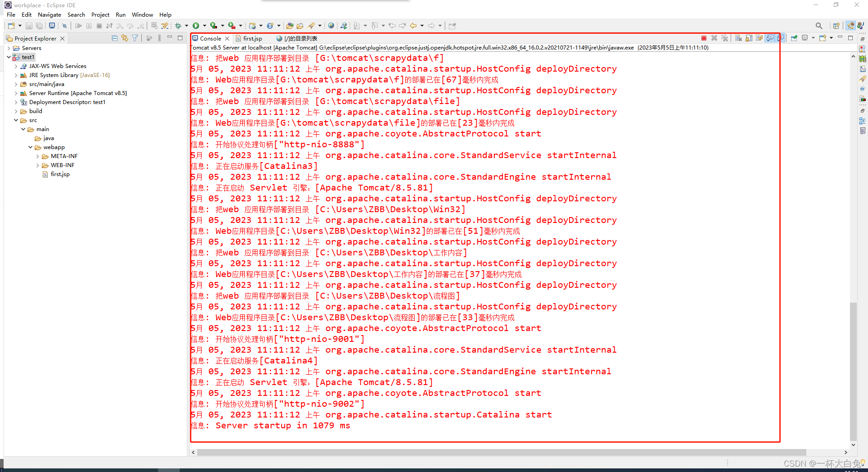The height and width of the screenshot is (472, 868).
Task: Expand the META-INF folder
Action: [x=38, y=156]
